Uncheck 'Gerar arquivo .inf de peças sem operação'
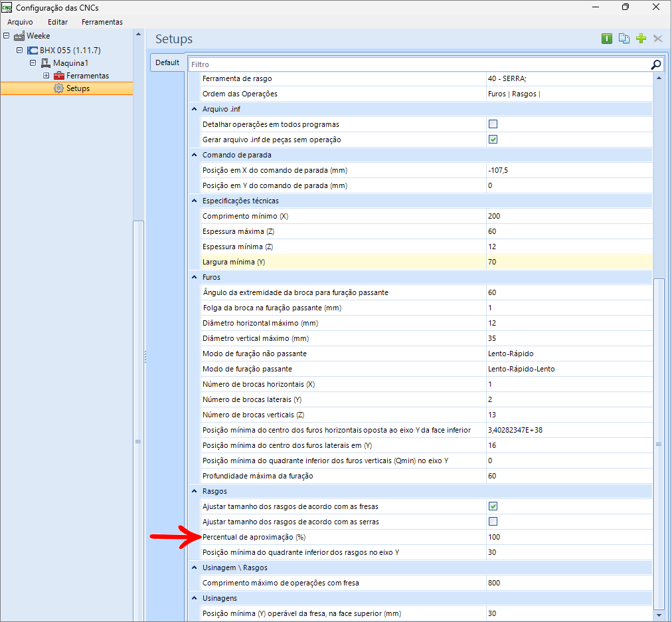The height and width of the screenshot is (622, 672). pos(493,140)
